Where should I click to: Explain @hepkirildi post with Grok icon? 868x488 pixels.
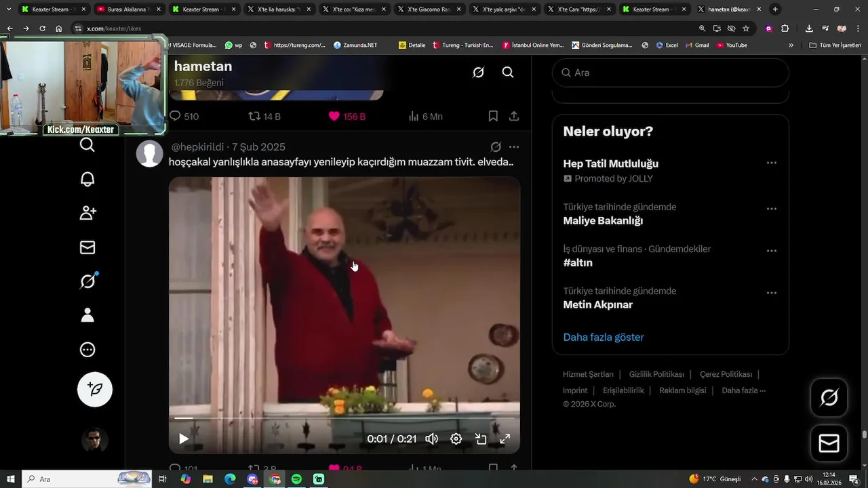click(x=496, y=147)
